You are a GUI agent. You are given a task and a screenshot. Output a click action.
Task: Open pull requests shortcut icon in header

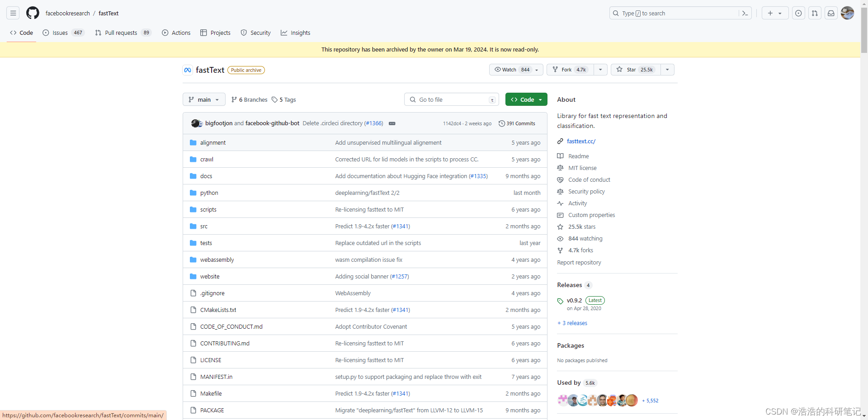click(x=815, y=13)
